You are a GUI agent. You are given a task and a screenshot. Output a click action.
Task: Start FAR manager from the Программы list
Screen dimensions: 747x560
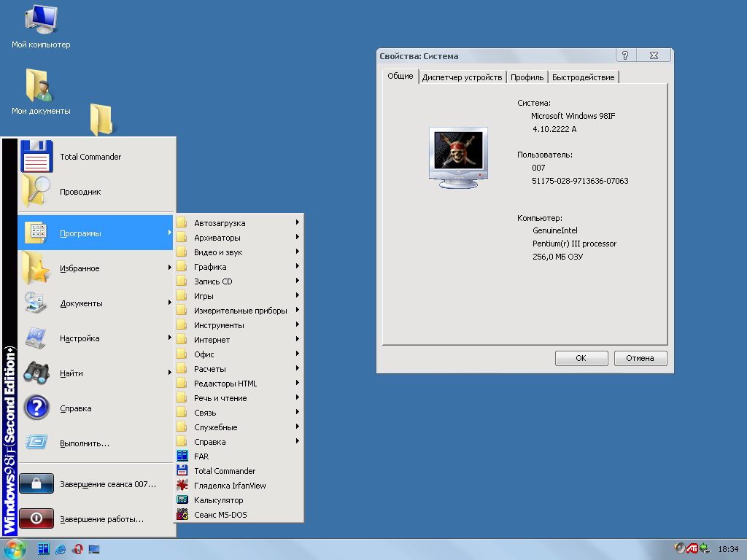[x=201, y=456]
